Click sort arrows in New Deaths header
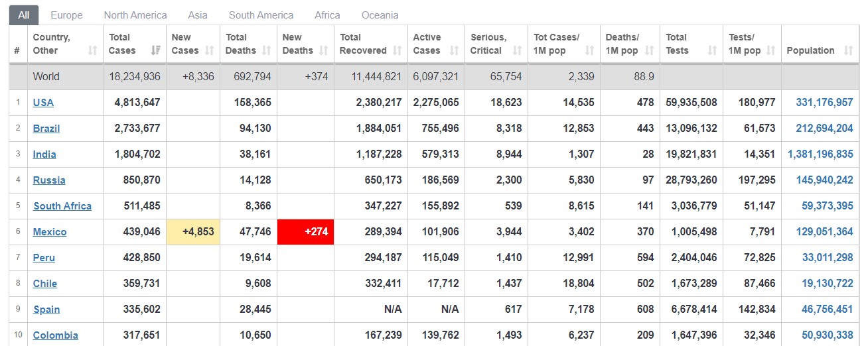Viewport: 868px width, 346px height. point(323,50)
